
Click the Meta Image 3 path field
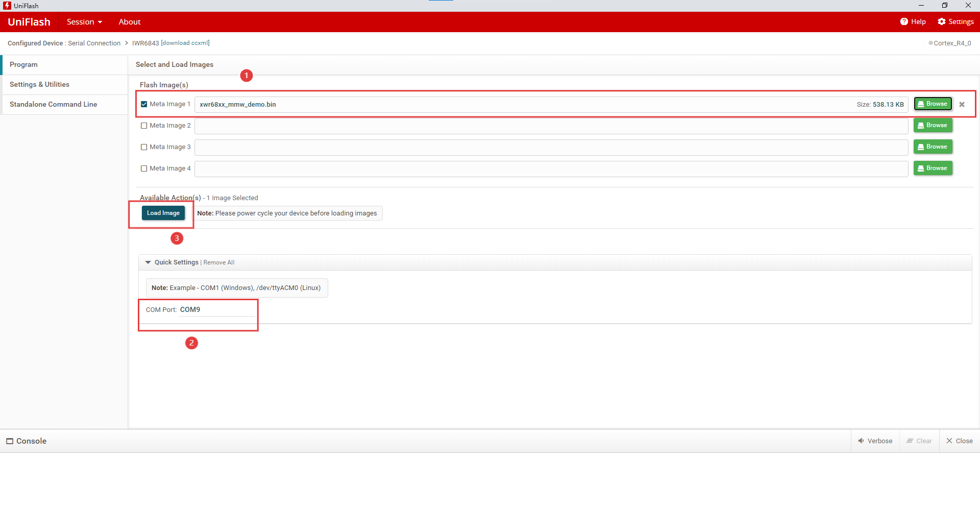pos(551,148)
